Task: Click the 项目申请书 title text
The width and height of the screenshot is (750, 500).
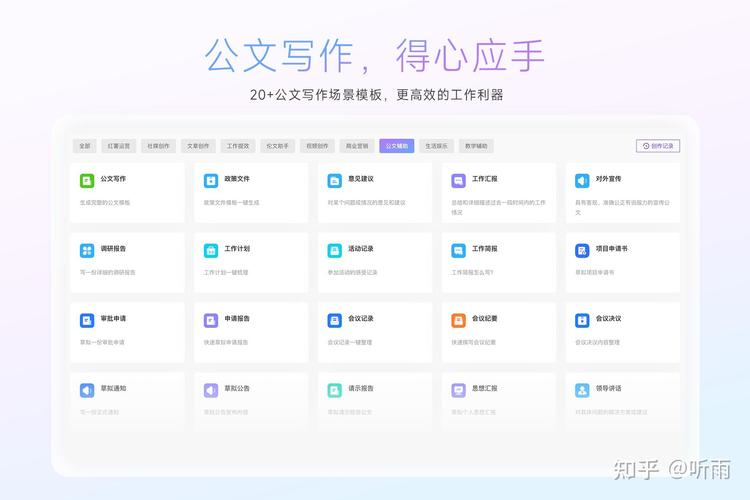Action: (x=611, y=249)
